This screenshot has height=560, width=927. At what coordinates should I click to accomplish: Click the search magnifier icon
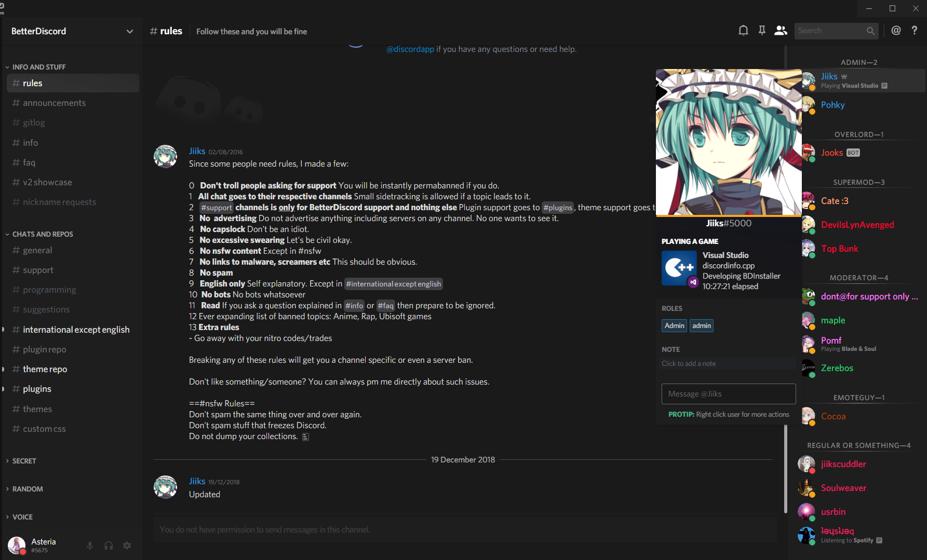(x=871, y=31)
